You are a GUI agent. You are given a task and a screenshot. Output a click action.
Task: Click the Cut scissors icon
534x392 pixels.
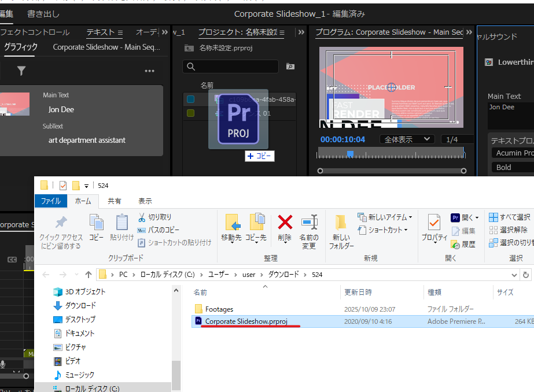click(142, 217)
